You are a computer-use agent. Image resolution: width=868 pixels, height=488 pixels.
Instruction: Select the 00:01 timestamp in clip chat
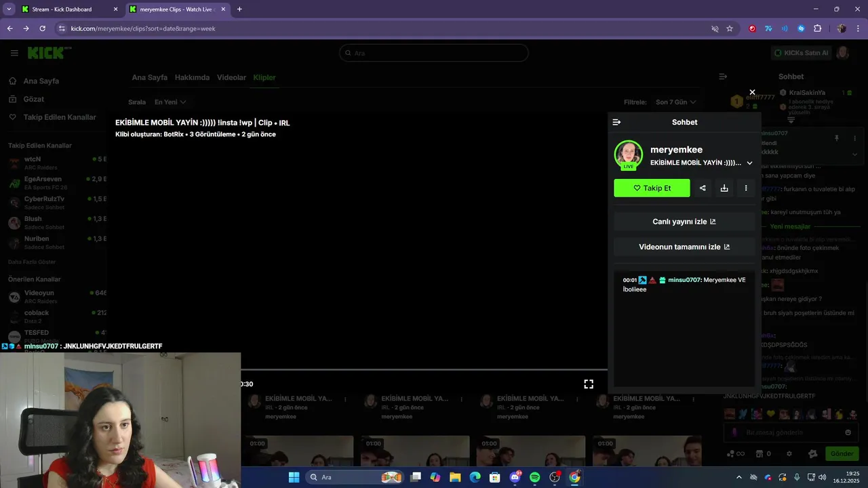(630, 280)
